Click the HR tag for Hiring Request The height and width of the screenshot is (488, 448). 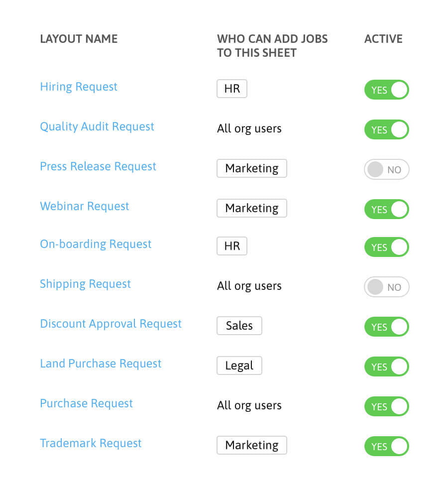coord(232,89)
